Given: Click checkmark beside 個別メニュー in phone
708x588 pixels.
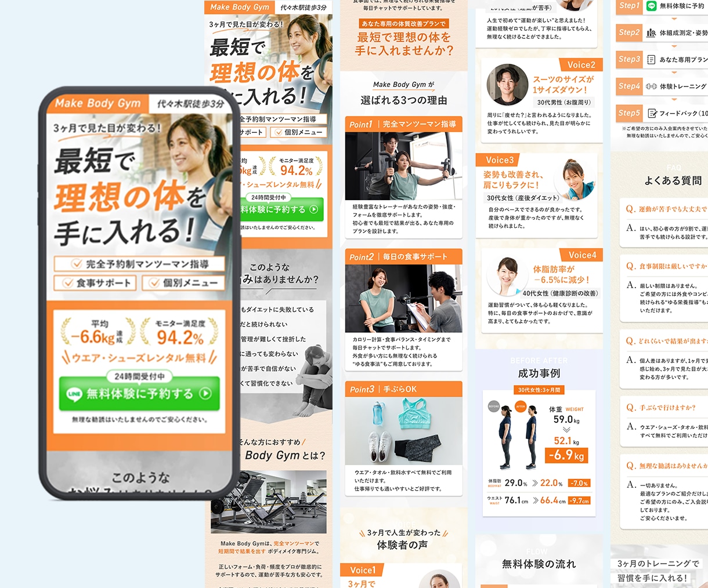Looking at the screenshot, I should pyautogui.click(x=154, y=283).
